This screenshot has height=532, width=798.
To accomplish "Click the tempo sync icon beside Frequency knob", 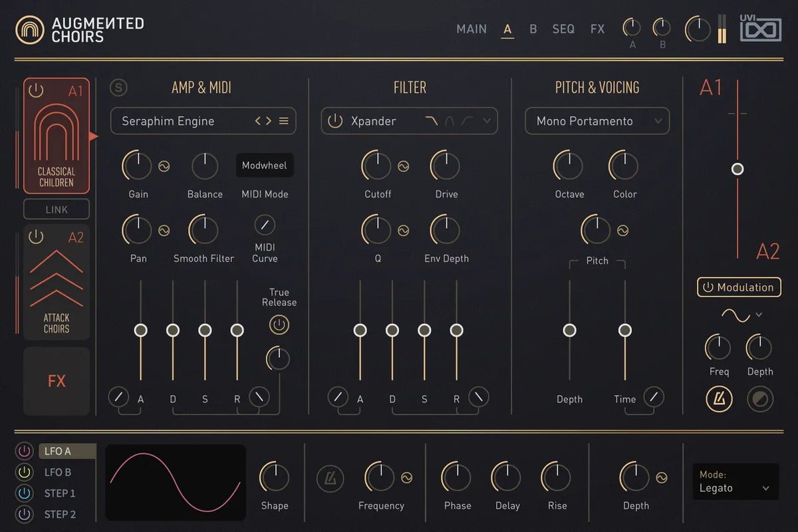I will pyautogui.click(x=330, y=478).
